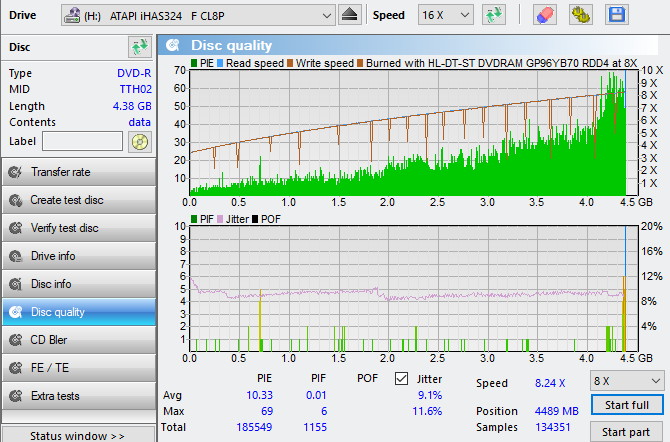This screenshot has width=670, height=442.
Task: Select Extra tests in sidebar
Action: click(78, 396)
